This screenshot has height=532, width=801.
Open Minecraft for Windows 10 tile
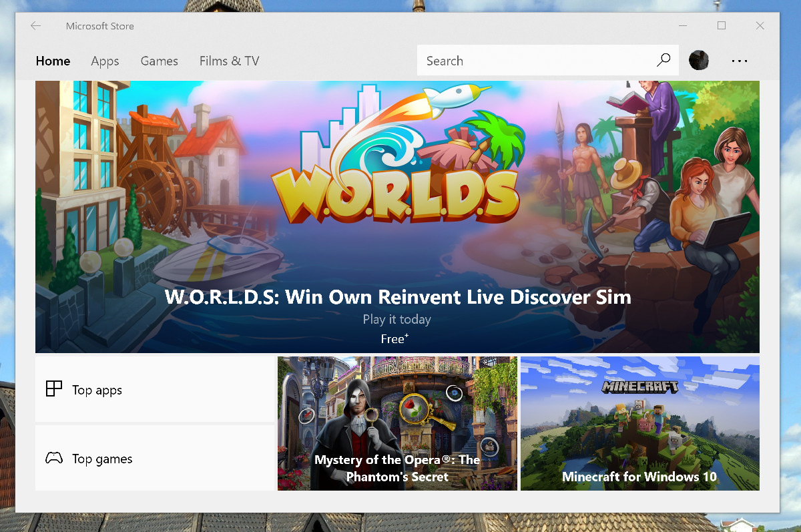(x=639, y=423)
